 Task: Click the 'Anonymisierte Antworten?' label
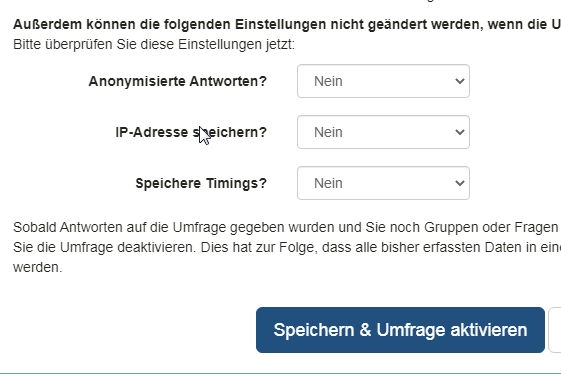178,81
